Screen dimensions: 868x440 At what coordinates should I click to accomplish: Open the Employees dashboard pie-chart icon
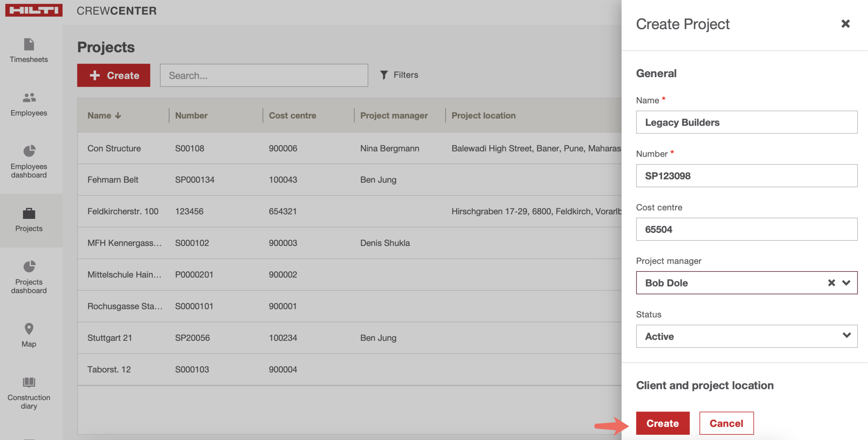point(29,151)
